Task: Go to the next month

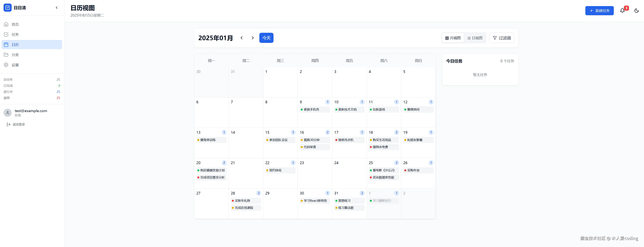Action: tap(253, 38)
